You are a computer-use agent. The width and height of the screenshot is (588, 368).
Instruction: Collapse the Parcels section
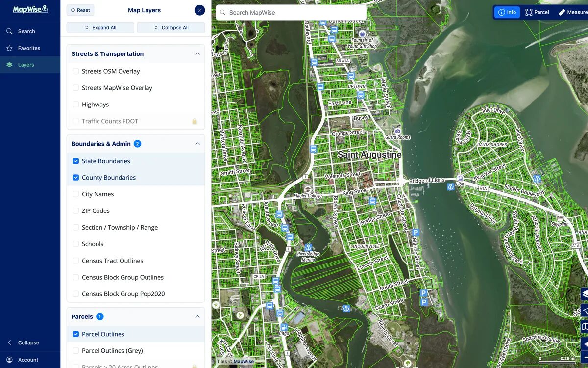197,316
